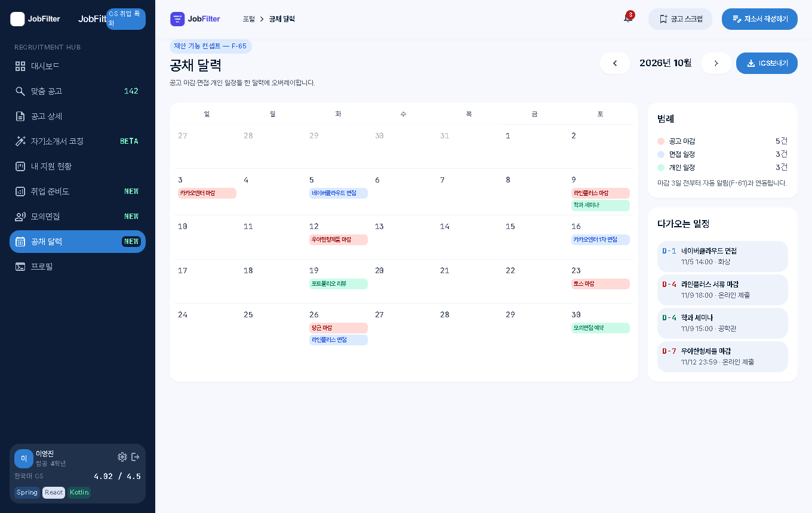The height and width of the screenshot is (513, 812).
Task: Open the notification bell icon
Action: click(x=628, y=18)
